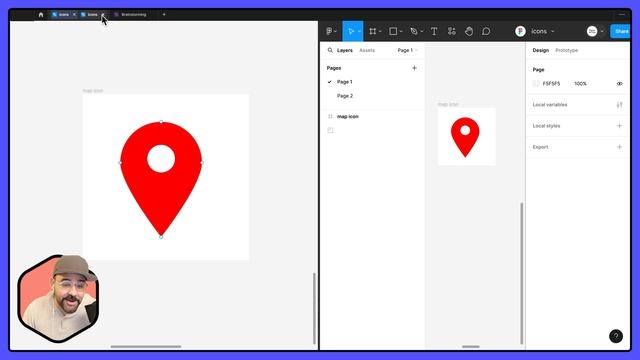Click the page background color swatch
This screenshot has width=640, height=360.
point(536,84)
